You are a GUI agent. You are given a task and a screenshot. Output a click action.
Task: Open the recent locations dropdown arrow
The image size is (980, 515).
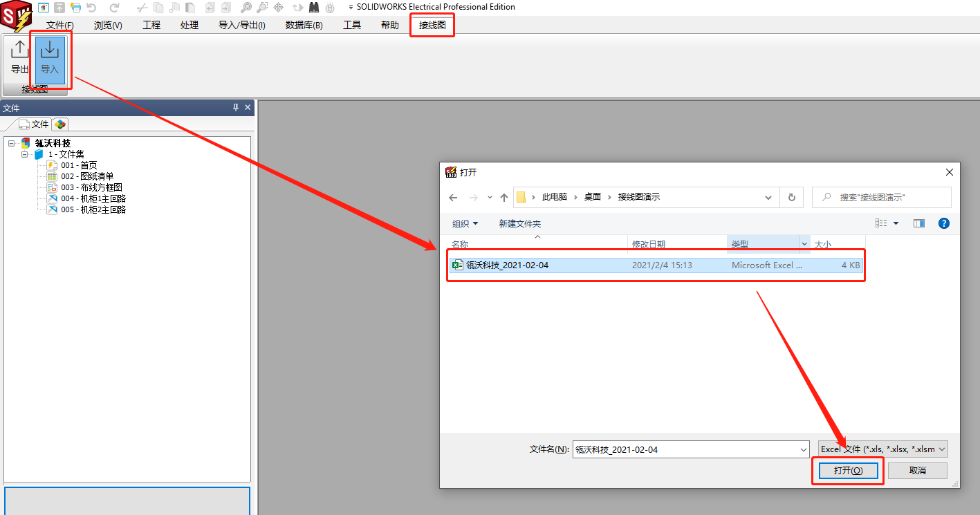click(x=490, y=197)
